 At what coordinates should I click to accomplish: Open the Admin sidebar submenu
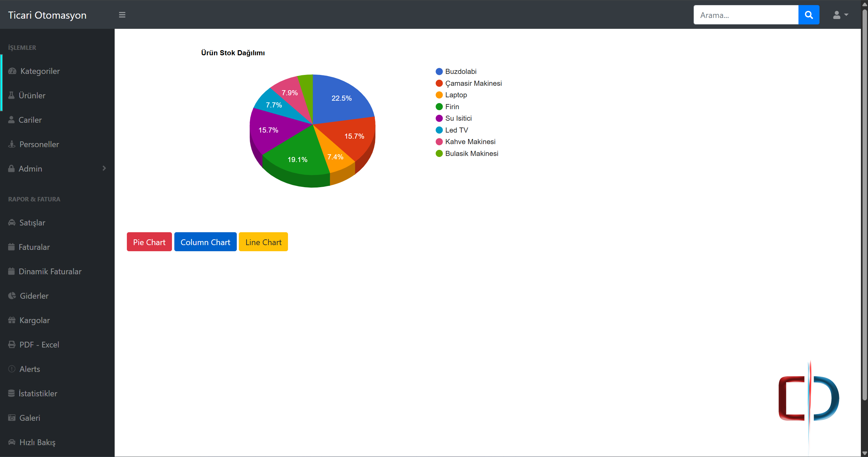point(31,169)
